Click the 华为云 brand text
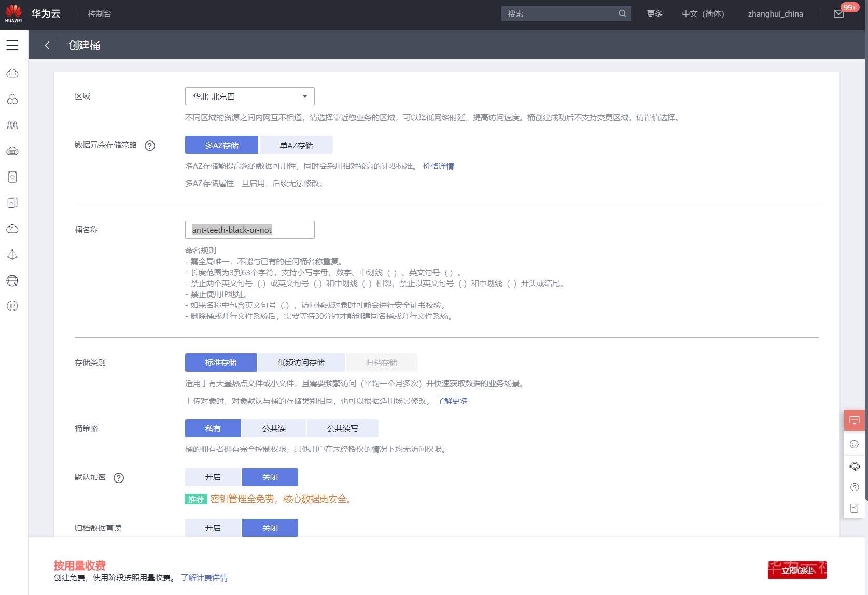The height and width of the screenshot is (595, 868). (46, 13)
